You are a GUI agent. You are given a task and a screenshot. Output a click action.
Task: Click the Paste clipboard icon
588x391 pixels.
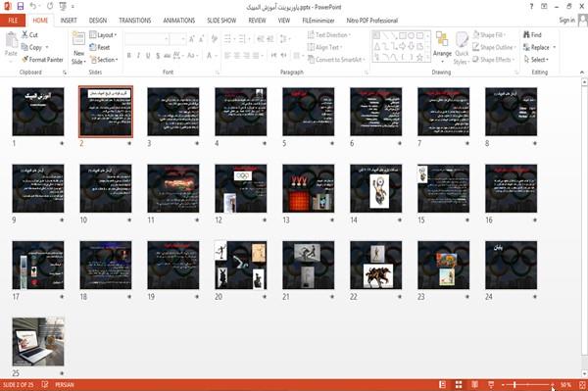click(11, 40)
